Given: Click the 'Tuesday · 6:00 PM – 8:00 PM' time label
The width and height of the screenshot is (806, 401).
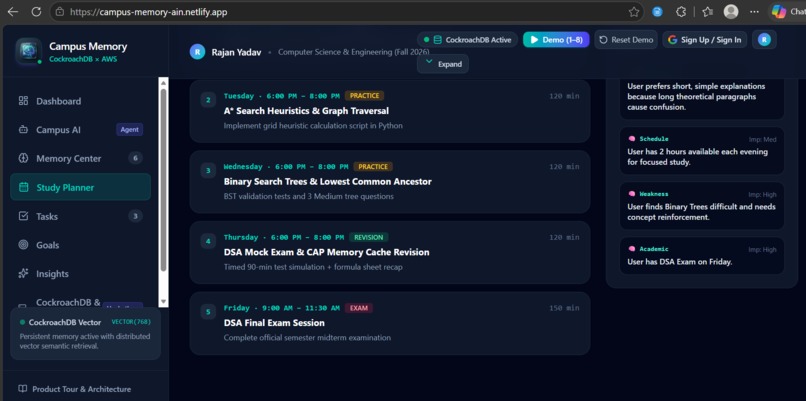Looking at the screenshot, I should (x=282, y=96).
